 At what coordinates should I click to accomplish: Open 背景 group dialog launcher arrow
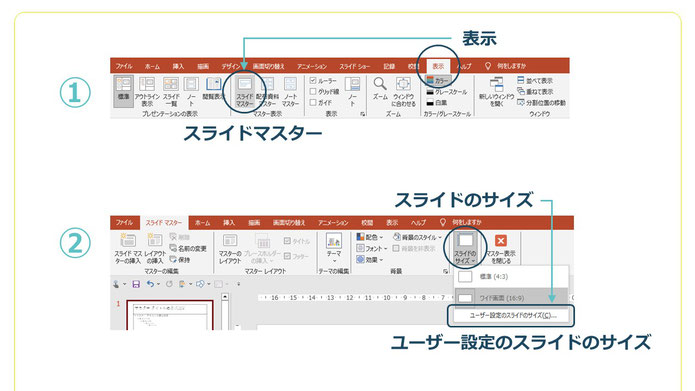[x=445, y=271]
